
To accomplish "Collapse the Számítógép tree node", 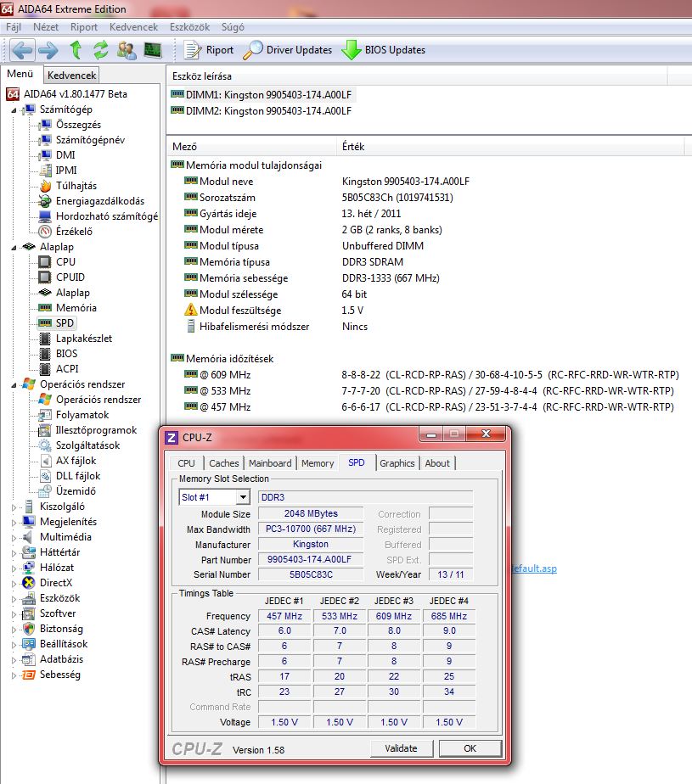I will tap(14, 109).
